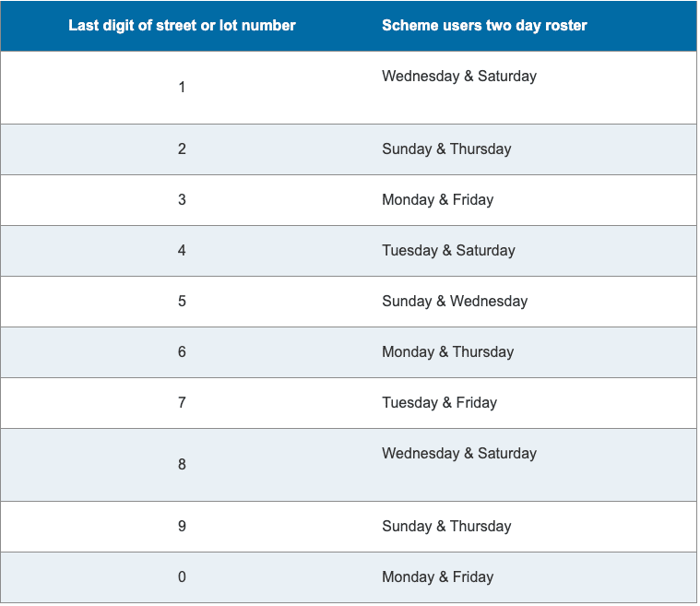The height and width of the screenshot is (606, 700).
Task: Select the digit 2 cell
Action: (x=182, y=149)
